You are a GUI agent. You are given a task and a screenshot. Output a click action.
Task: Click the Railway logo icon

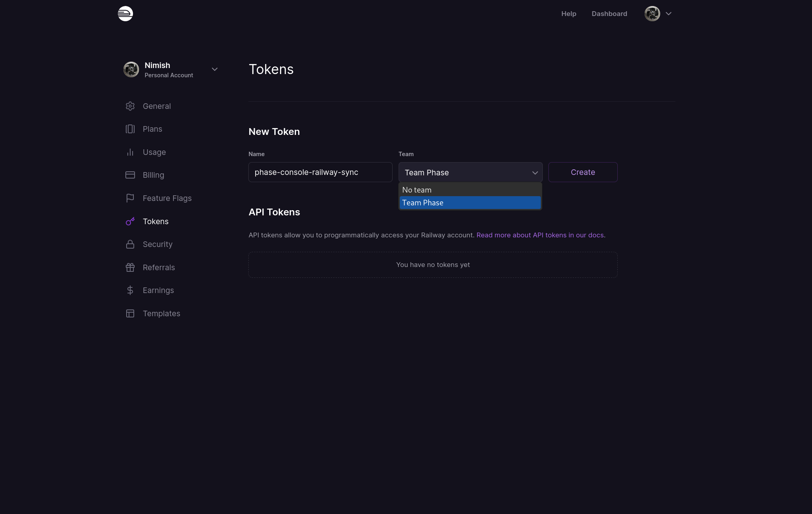click(125, 14)
